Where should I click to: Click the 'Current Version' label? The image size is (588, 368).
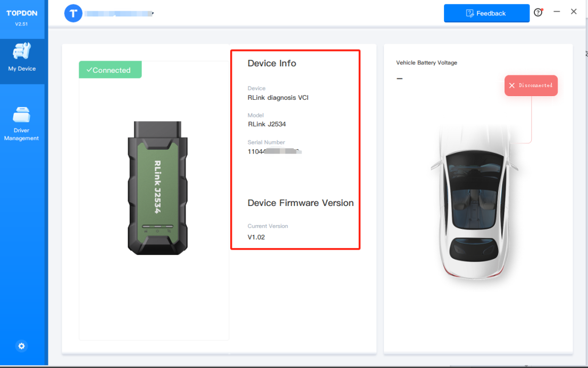[268, 226]
